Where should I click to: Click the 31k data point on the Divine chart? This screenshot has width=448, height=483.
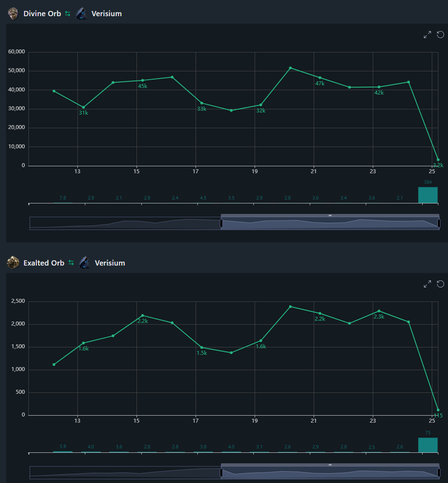pyautogui.click(x=84, y=108)
